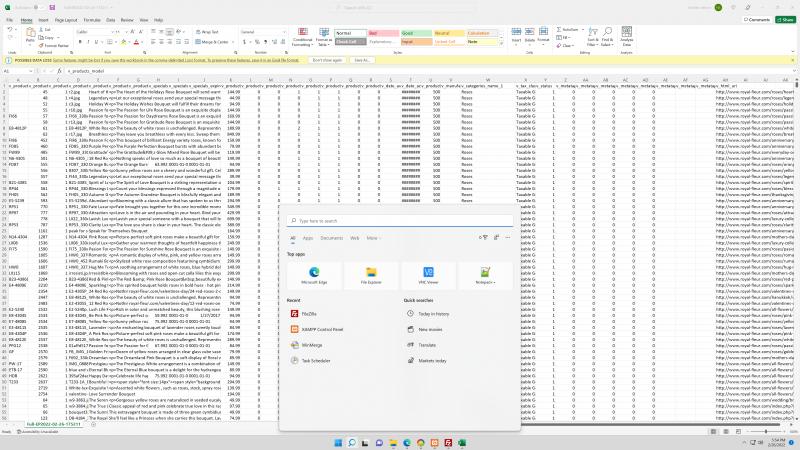Screen dimensions: 800x450
Task: Click the Center horizontal alignment icon
Action: click(161, 42)
